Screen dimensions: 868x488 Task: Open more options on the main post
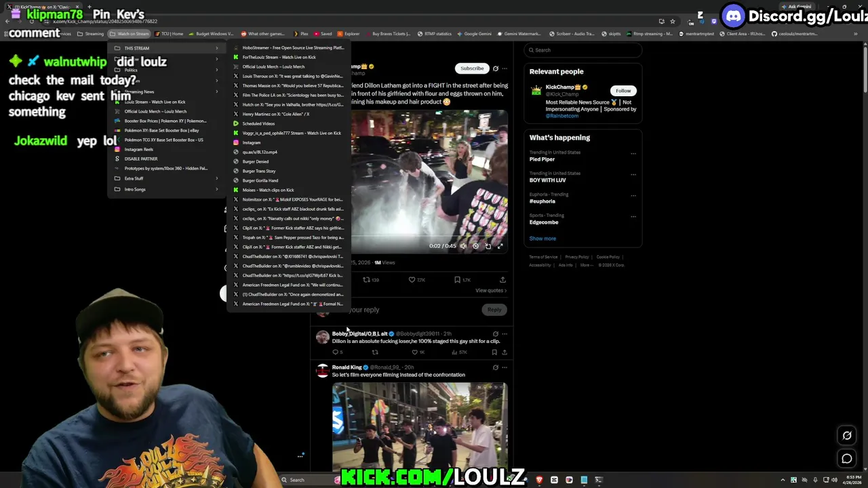(x=505, y=68)
